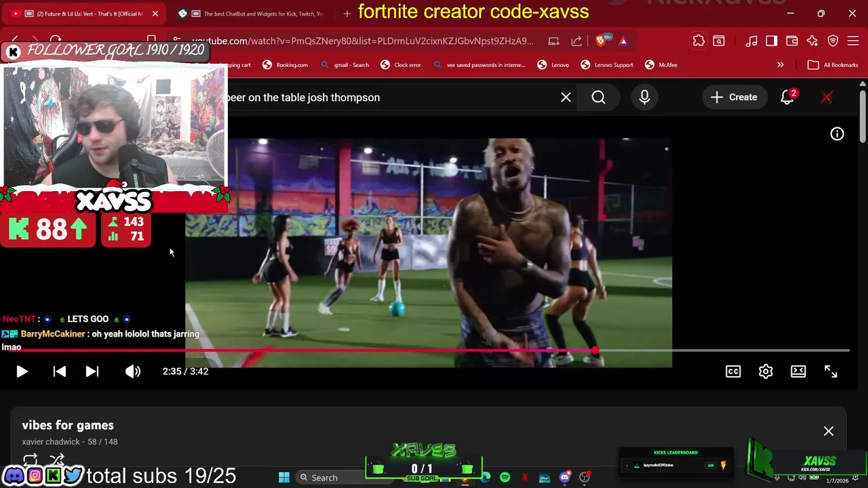Open the video settings gear
This screenshot has width=868, height=488.
point(766,371)
